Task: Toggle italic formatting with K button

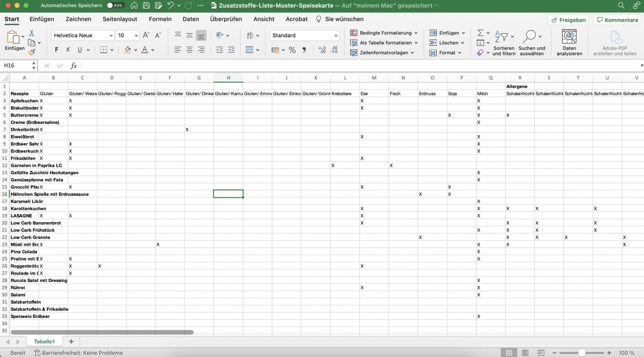Action: 68,50
